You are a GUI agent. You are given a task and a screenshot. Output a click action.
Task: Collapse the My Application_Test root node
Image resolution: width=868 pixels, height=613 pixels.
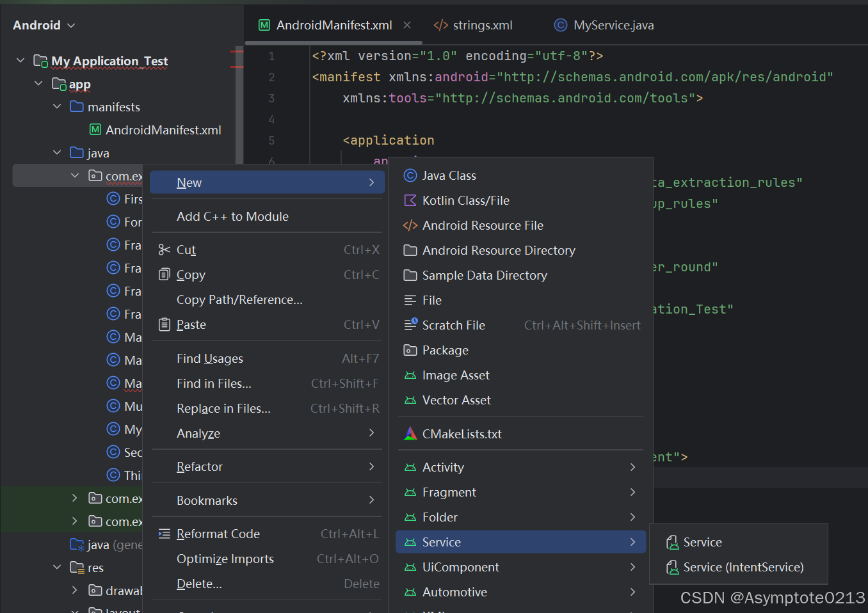(x=20, y=61)
